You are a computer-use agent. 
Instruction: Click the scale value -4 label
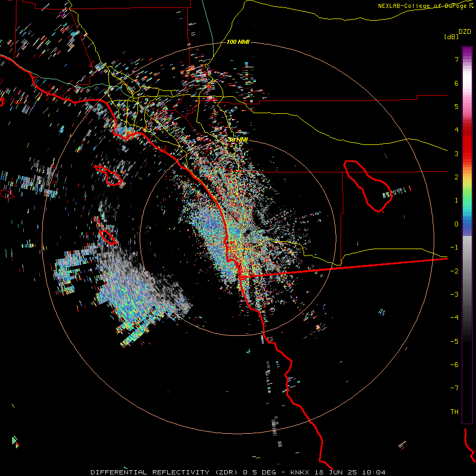tap(454, 318)
